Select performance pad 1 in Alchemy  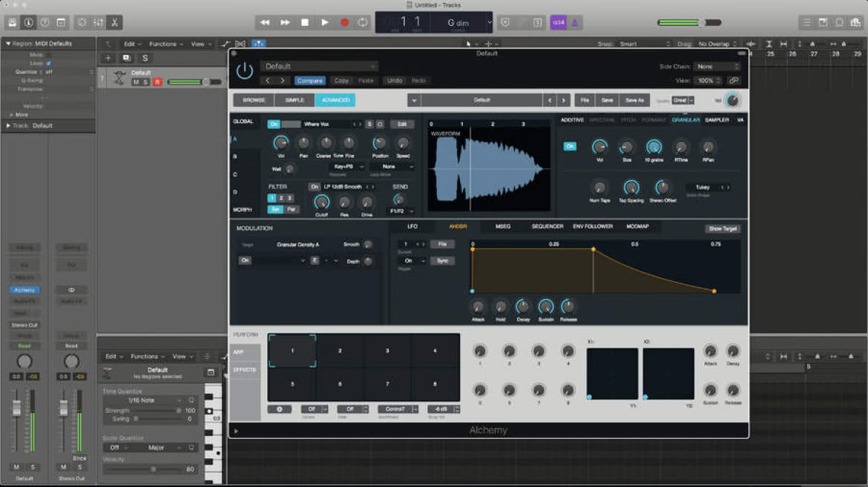(292, 351)
